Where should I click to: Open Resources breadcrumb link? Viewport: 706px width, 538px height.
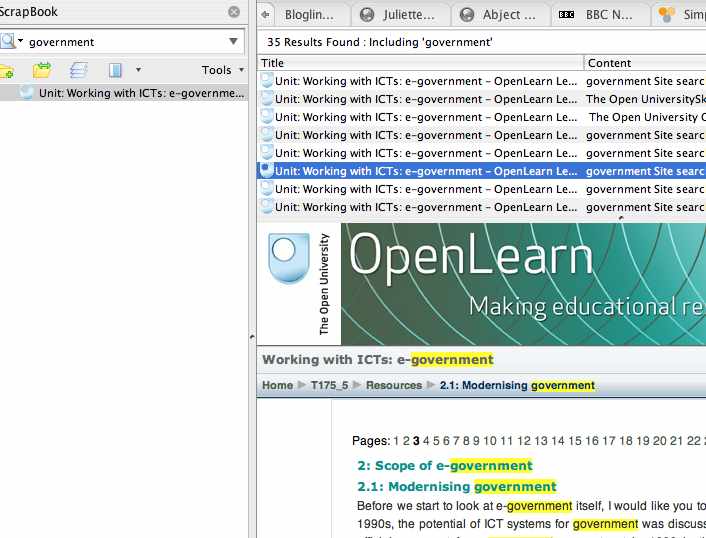[x=394, y=385]
